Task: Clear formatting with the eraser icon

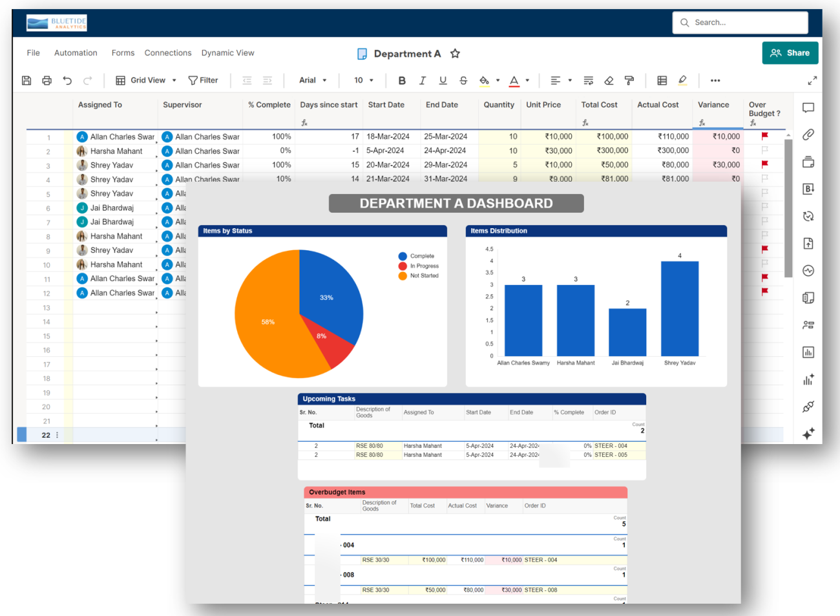Action: point(608,80)
